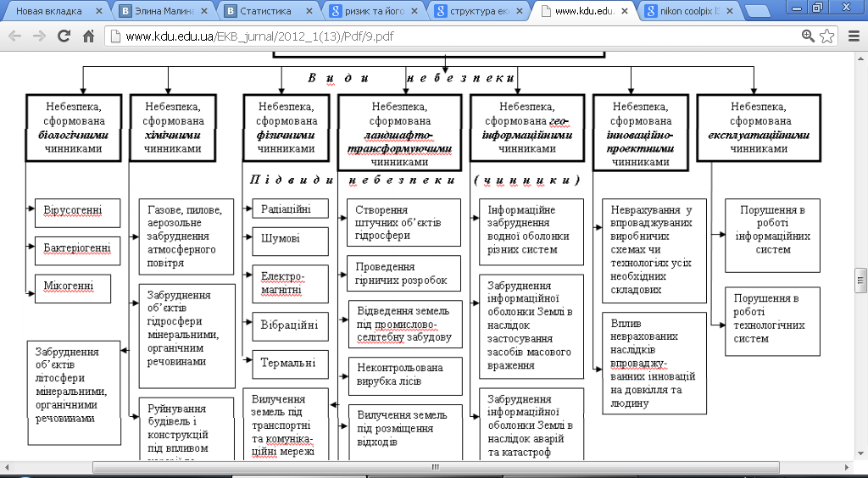Close the Статистика tab
Image resolution: width=868 pixels, height=478 pixels.
point(309,11)
